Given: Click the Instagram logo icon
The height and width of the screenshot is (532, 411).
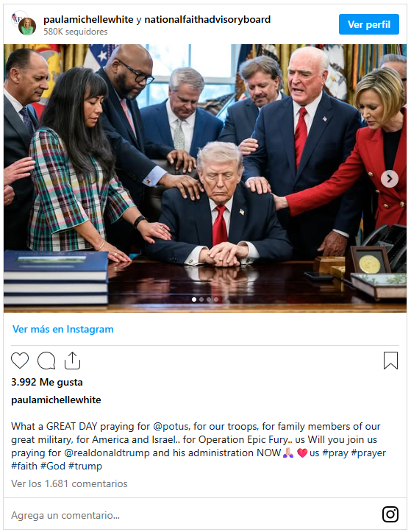Looking at the screenshot, I should pos(390,514).
